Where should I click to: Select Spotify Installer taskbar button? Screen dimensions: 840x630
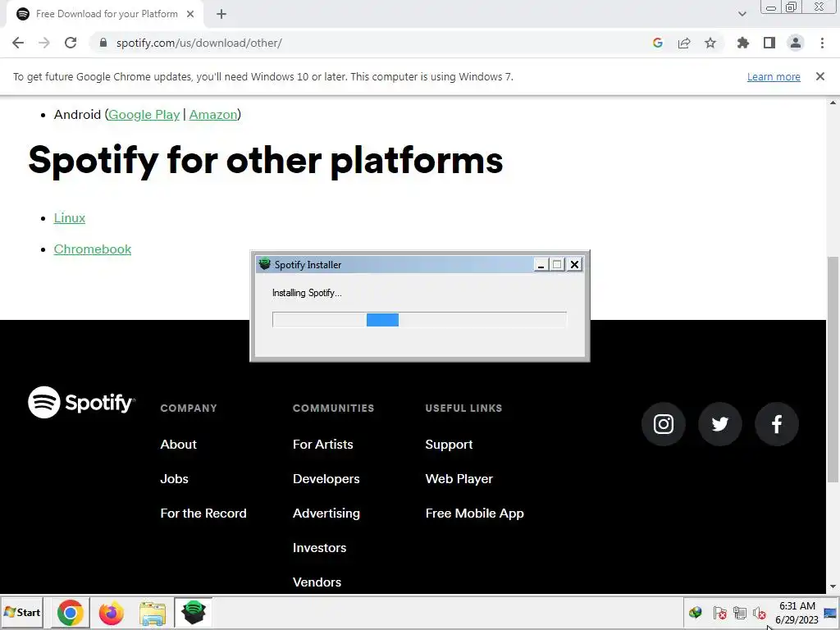194,612
